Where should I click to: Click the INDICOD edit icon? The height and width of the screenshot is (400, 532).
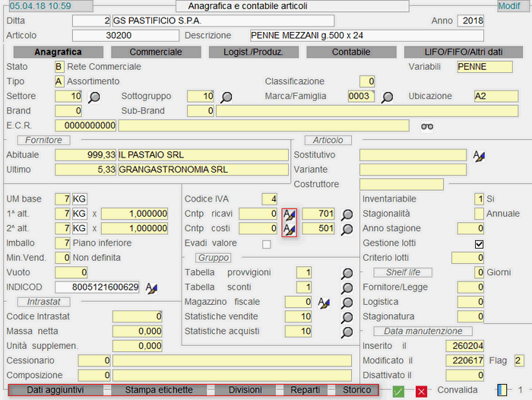click(x=151, y=287)
